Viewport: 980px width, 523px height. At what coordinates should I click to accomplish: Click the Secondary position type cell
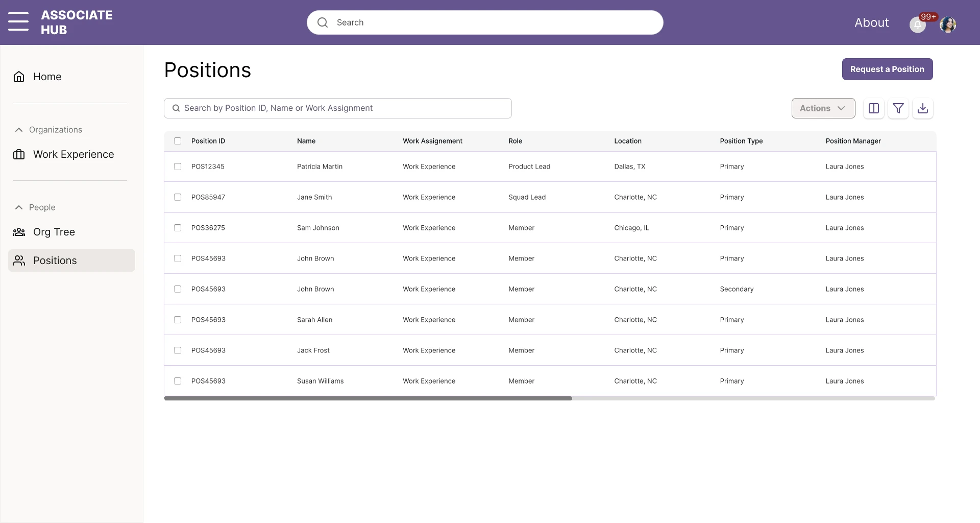pyautogui.click(x=737, y=289)
